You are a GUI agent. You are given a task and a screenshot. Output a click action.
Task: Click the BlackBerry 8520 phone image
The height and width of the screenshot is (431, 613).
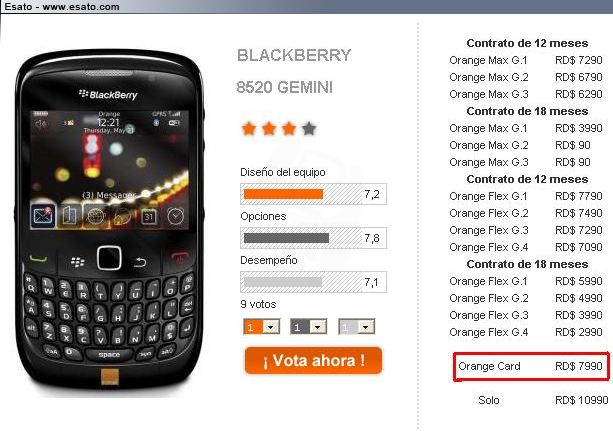[x=109, y=223]
